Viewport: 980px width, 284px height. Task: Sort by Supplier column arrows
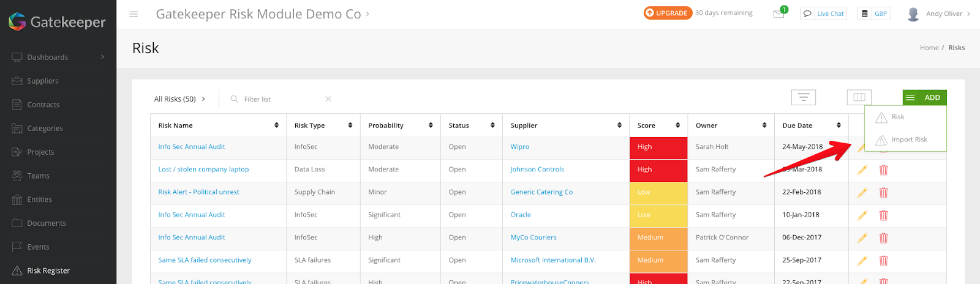point(620,125)
